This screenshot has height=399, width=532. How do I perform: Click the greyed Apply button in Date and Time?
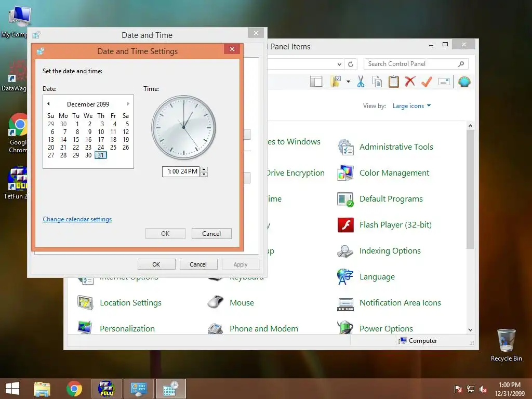pyautogui.click(x=240, y=264)
